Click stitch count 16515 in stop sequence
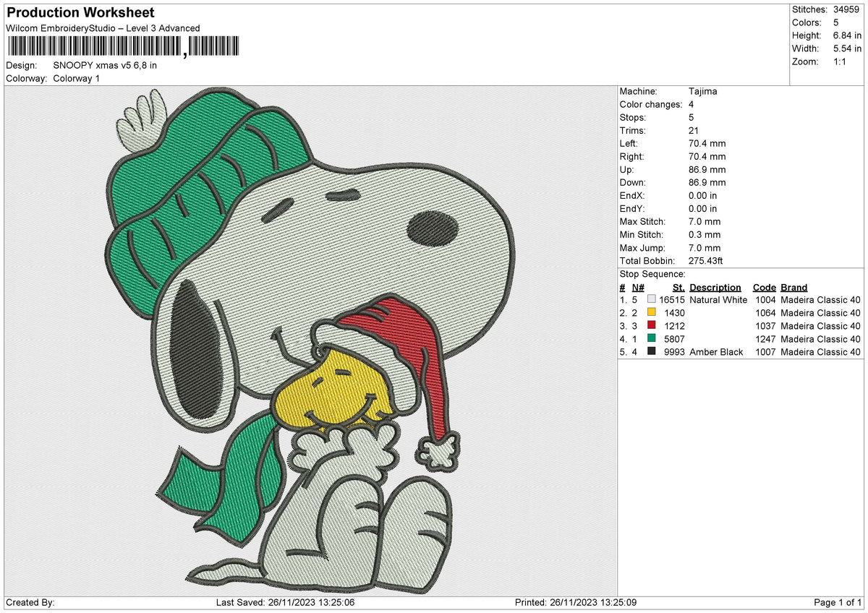Image resolution: width=868 pixels, height=613 pixels. 672,300
